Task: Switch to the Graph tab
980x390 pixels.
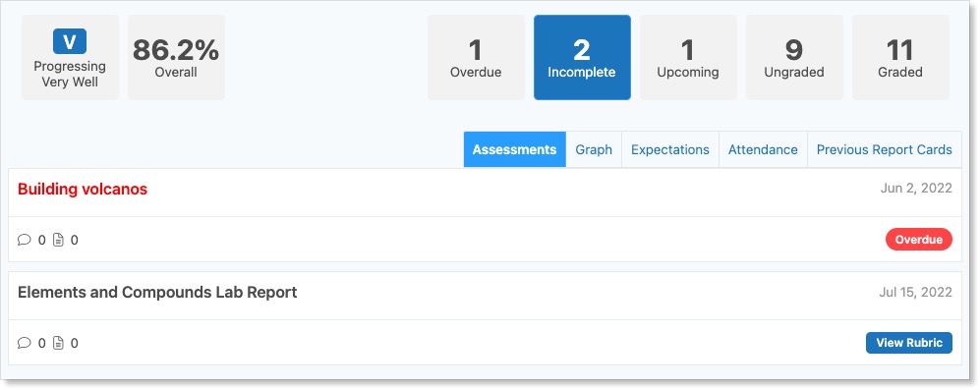Action: pos(594,149)
